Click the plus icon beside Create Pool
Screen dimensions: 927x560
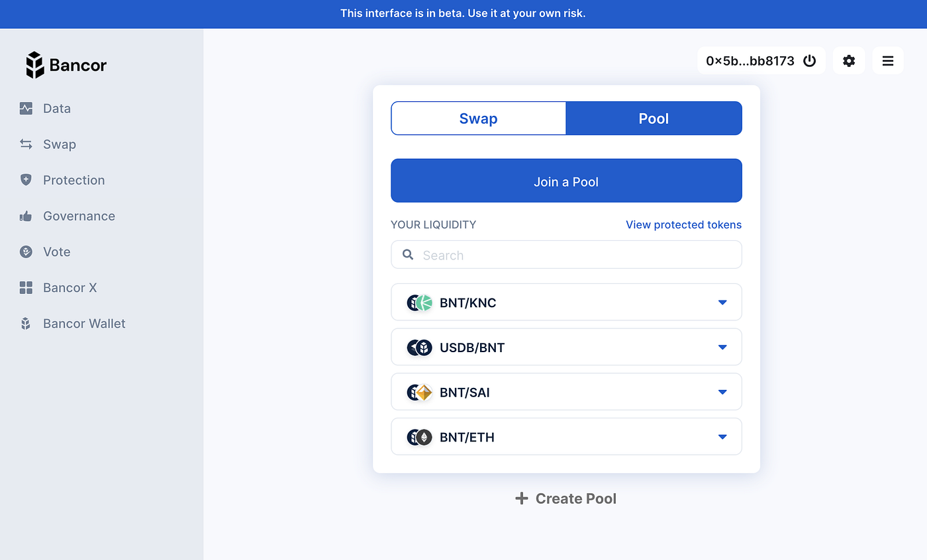tap(522, 498)
